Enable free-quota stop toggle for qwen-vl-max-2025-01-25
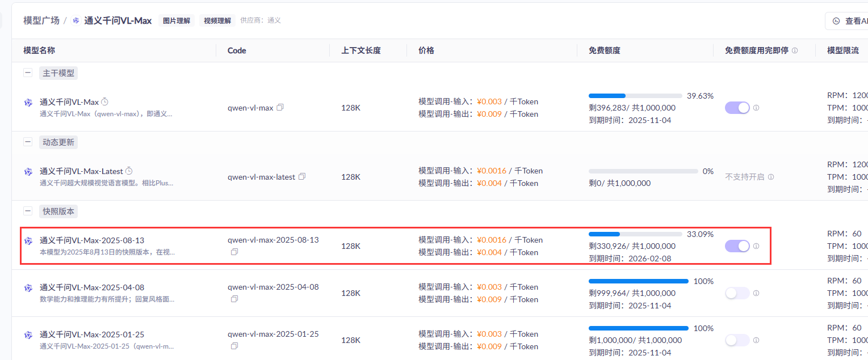This screenshot has width=868, height=360. [x=737, y=340]
